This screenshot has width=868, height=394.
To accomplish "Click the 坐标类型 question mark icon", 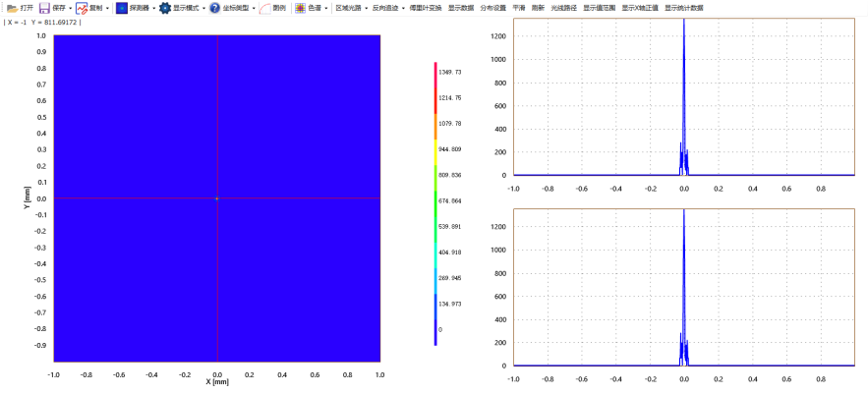I will 214,7.
